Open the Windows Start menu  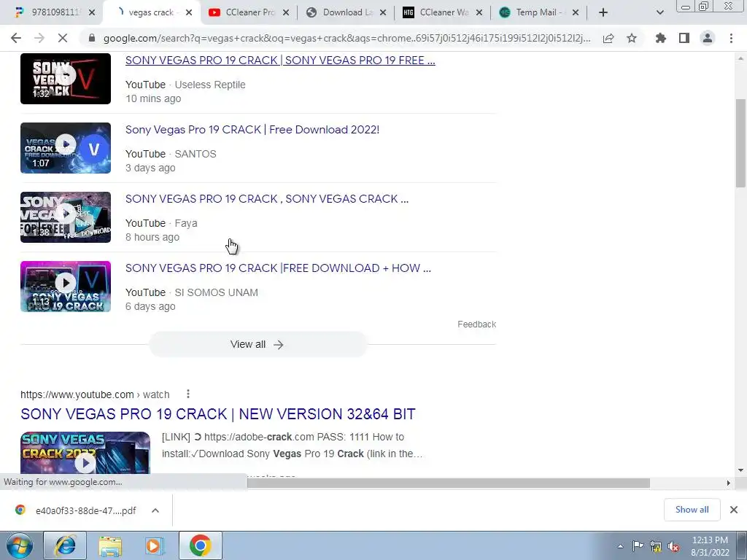19,545
